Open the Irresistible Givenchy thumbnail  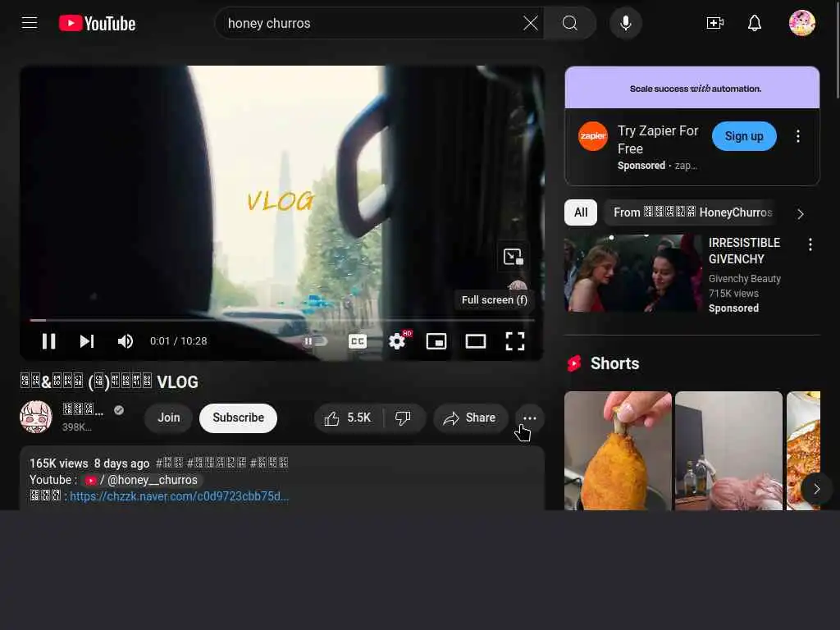pos(632,273)
